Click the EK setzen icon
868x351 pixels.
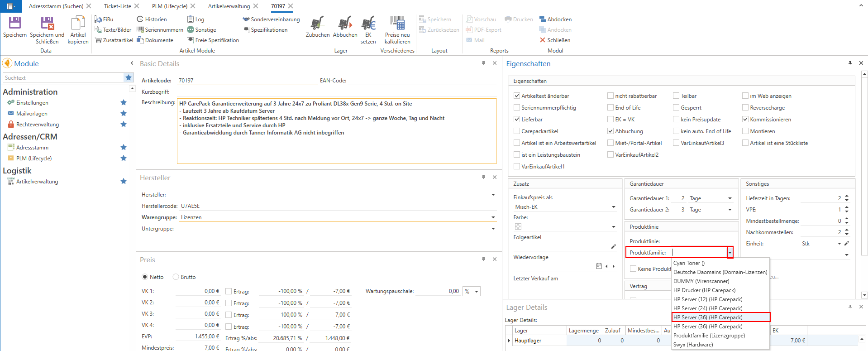coord(368,24)
